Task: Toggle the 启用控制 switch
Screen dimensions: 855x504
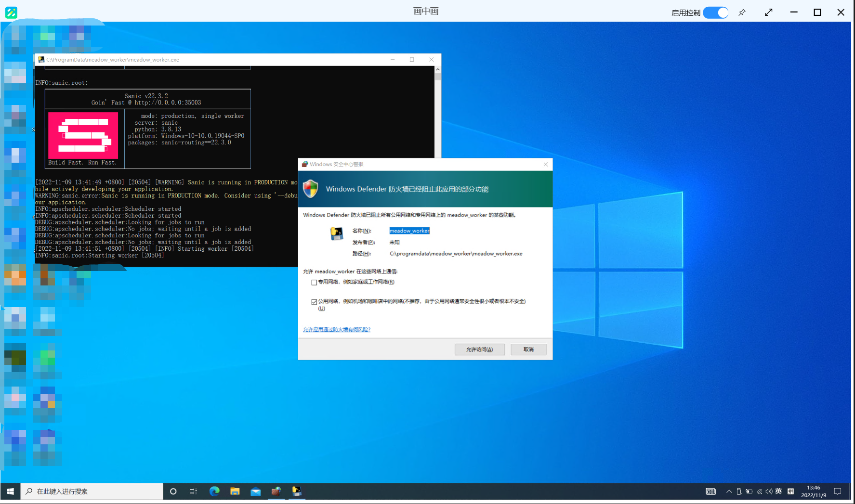Action: click(x=715, y=13)
